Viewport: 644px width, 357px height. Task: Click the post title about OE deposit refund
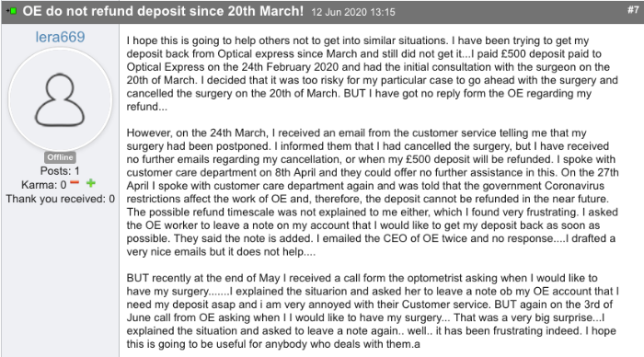pyautogui.click(x=163, y=11)
